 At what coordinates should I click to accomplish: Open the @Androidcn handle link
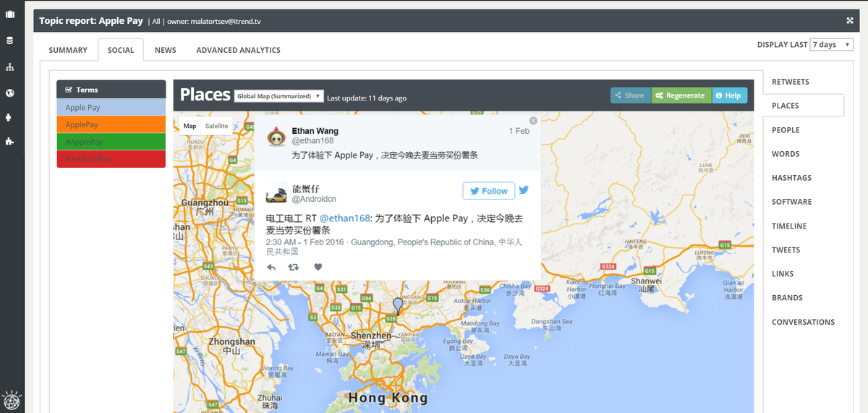click(x=314, y=199)
